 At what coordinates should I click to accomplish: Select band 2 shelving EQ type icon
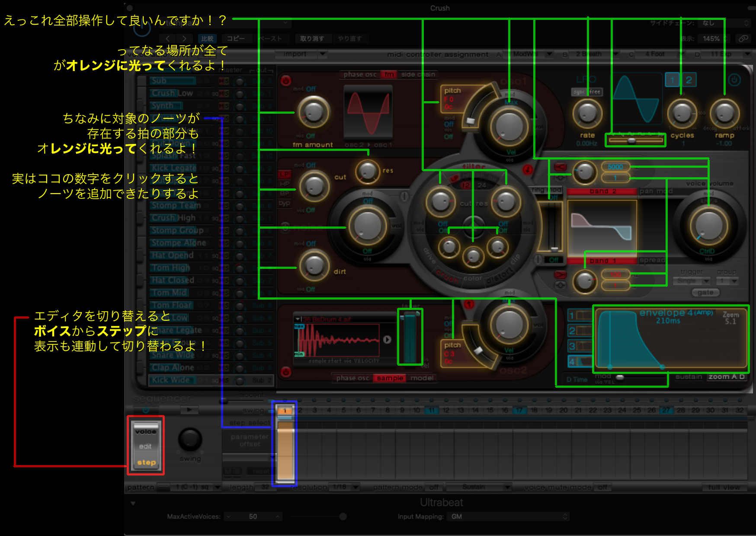[560, 167]
